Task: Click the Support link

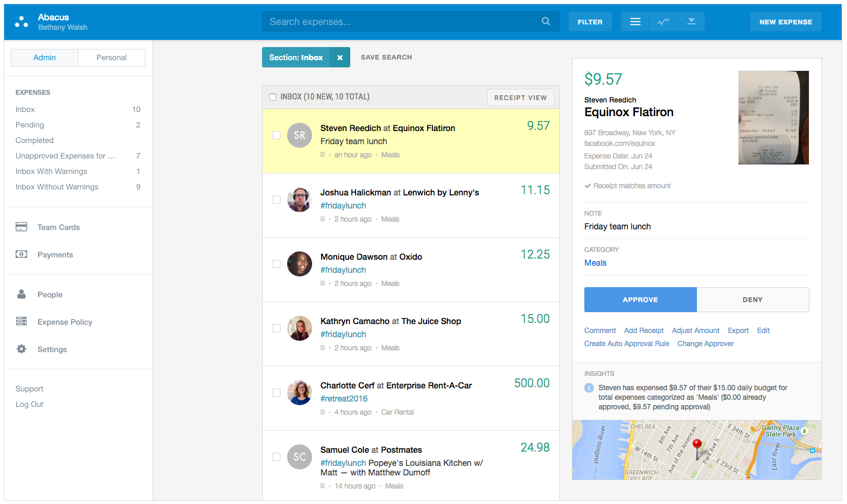Action: (x=29, y=389)
